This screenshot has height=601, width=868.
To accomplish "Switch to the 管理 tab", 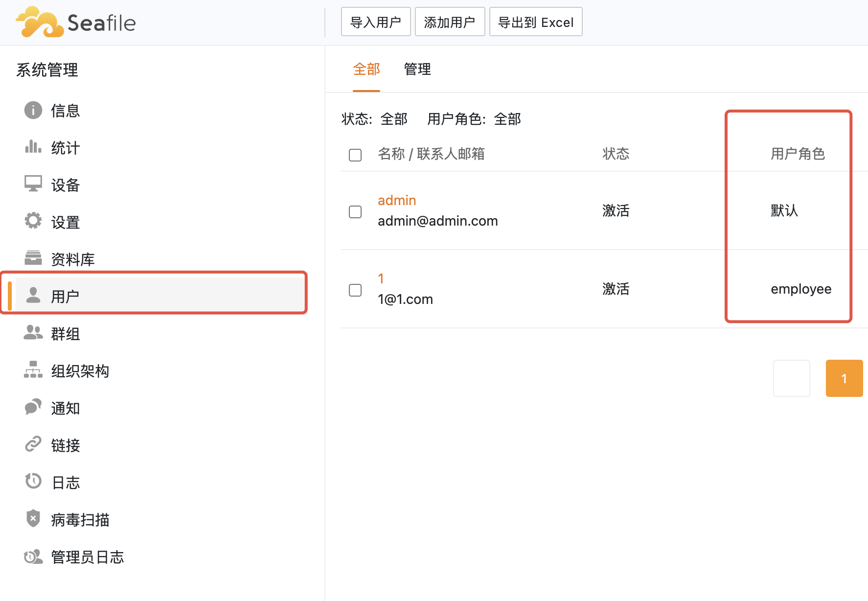I will [x=417, y=69].
